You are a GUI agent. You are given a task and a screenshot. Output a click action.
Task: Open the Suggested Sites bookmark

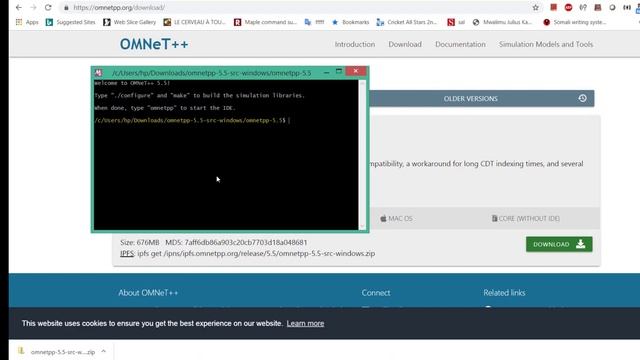tap(70, 22)
